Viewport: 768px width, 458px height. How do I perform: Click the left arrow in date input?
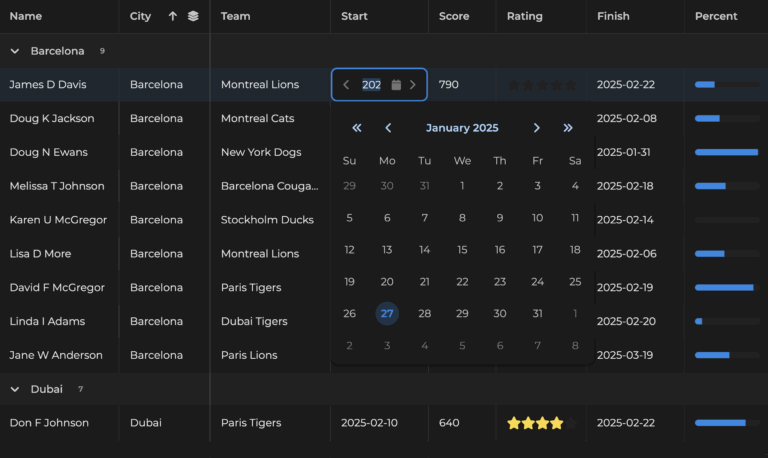(346, 85)
